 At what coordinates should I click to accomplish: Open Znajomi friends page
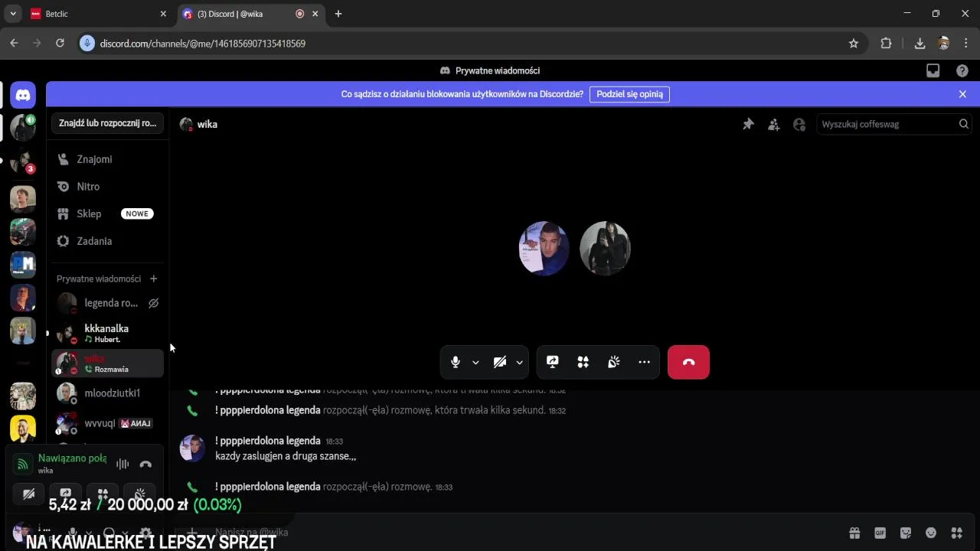(107, 159)
